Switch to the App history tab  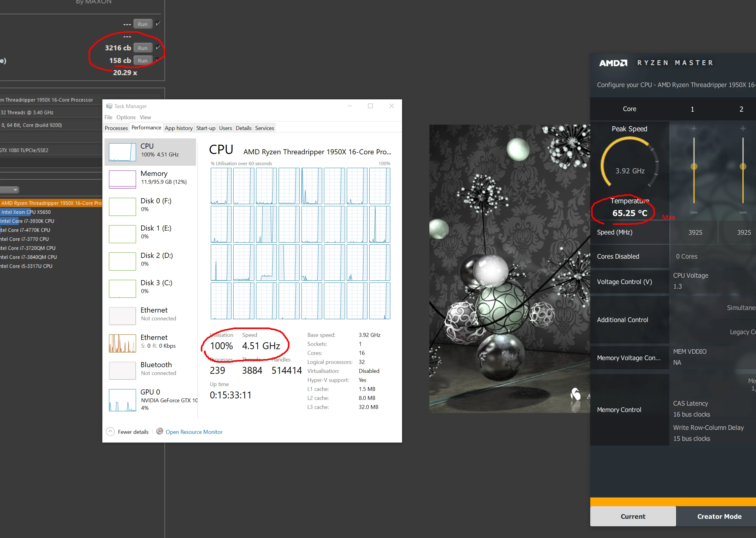(179, 128)
